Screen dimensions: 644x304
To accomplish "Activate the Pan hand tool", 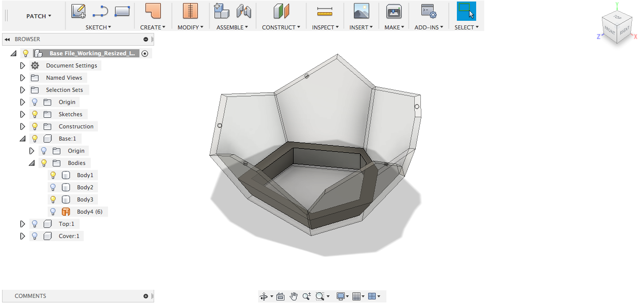I will 294,296.
